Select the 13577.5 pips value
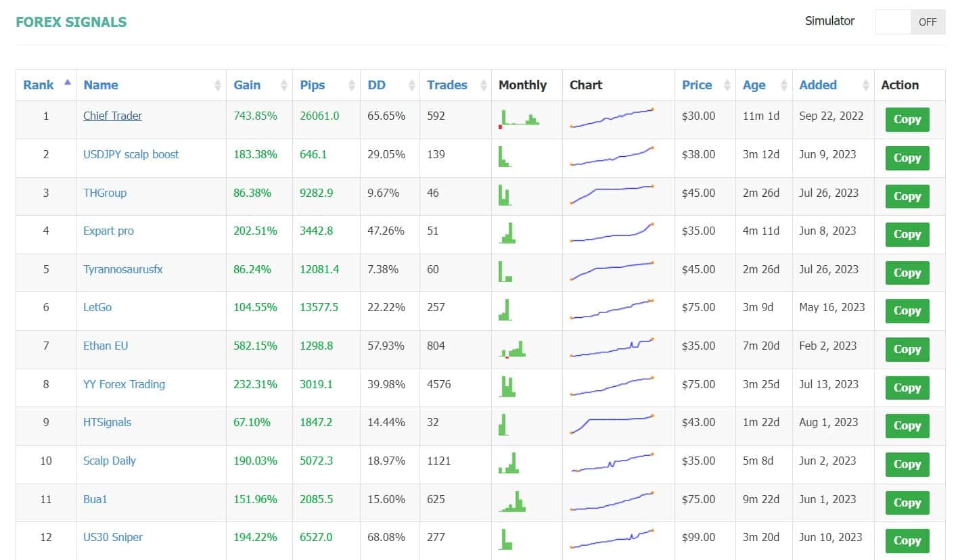This screenshot has height=560, width=958. coord(319,307)
